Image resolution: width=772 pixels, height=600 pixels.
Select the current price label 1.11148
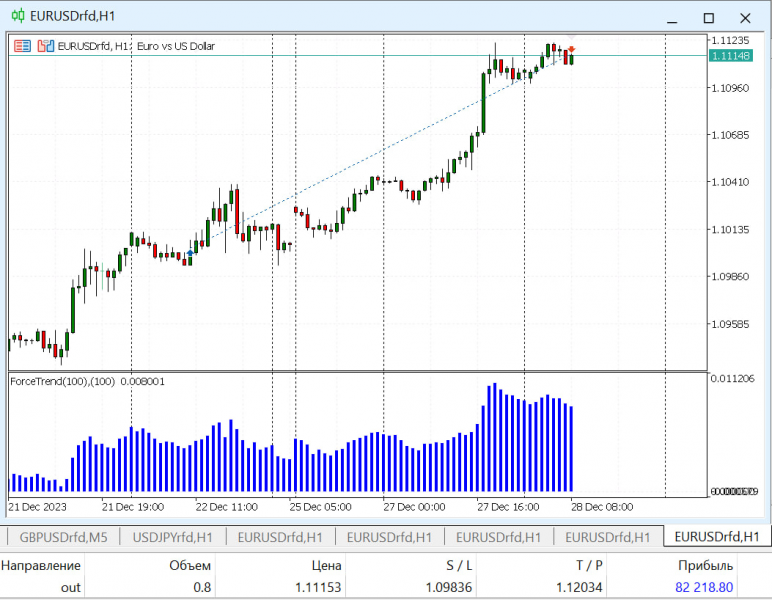tap(731, 56)
